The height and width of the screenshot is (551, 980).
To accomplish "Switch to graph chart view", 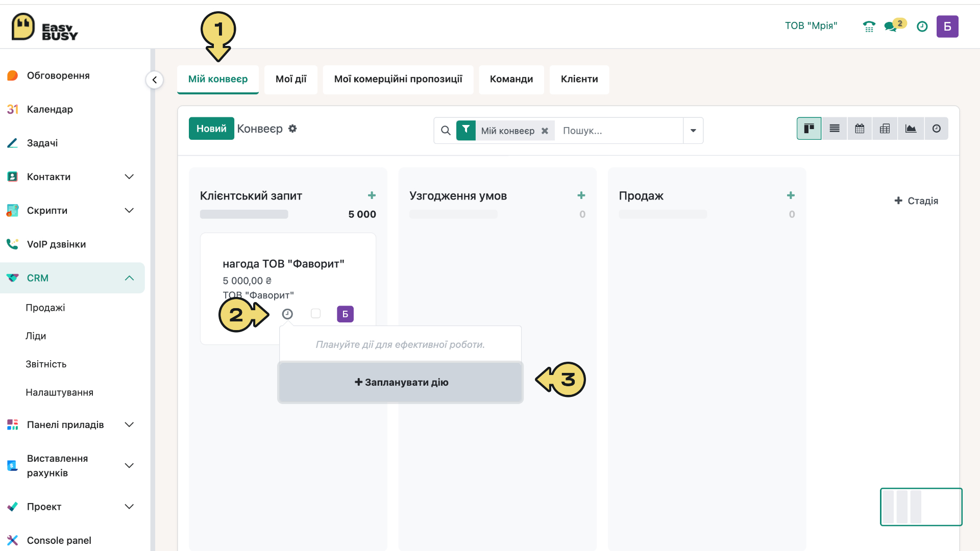I will (911, 129).
